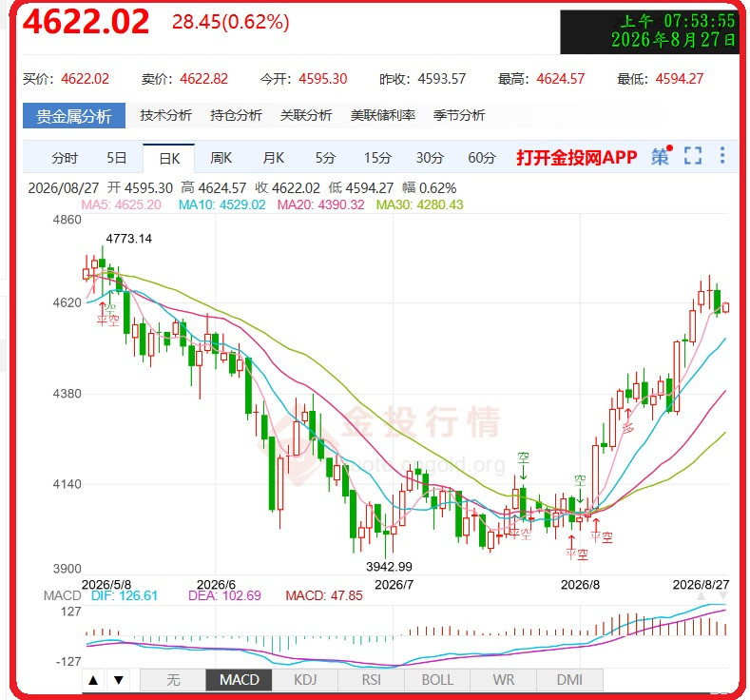Image resolution: width=750 pixels, height=700 pixels.
Task: Click the MA30: 4280.43 label
Action: 419,204
